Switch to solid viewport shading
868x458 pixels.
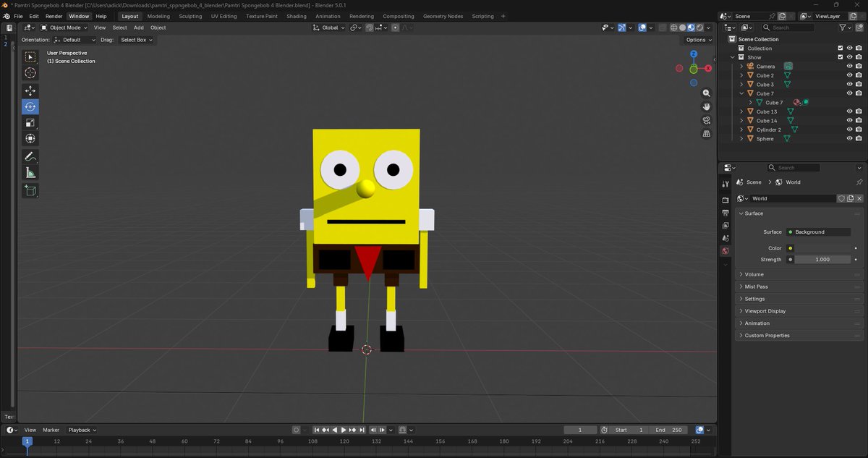pyautogui.click(x=682, y=27)
